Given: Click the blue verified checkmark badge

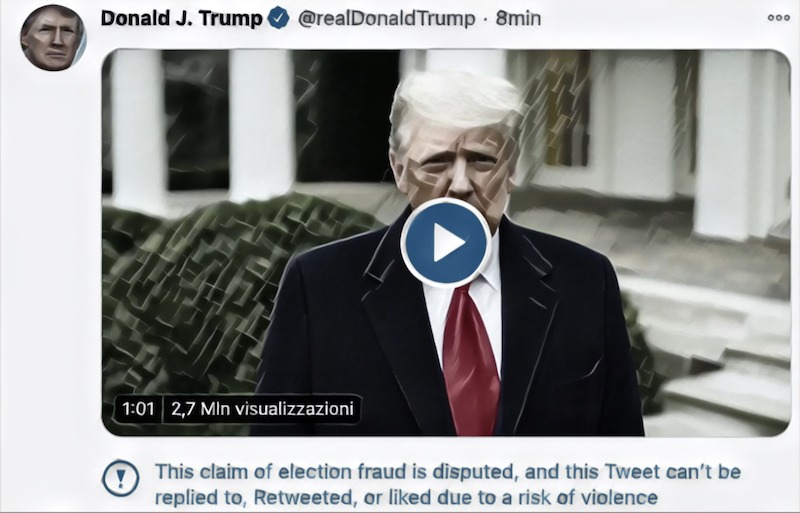Looking at the screenshot, I should 279,18.
